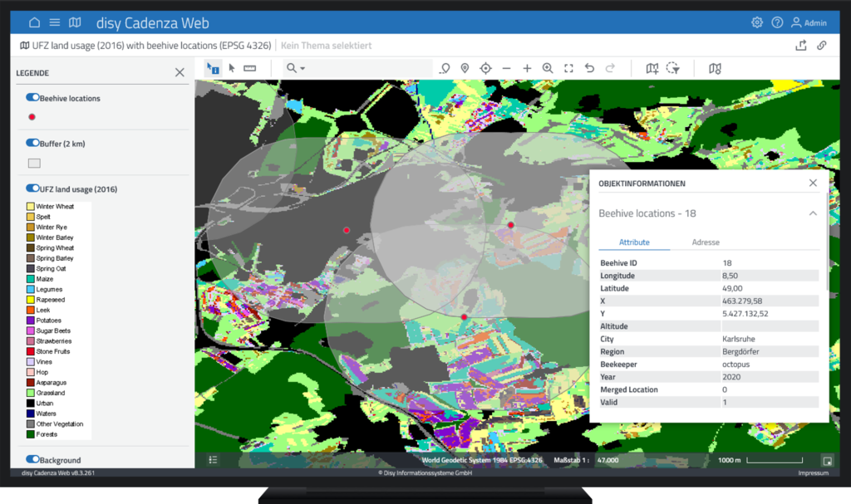The height and width of the screenshot is (504, 851).
Task: Click the filled location marker icon
Action: (x=465, y=68)
